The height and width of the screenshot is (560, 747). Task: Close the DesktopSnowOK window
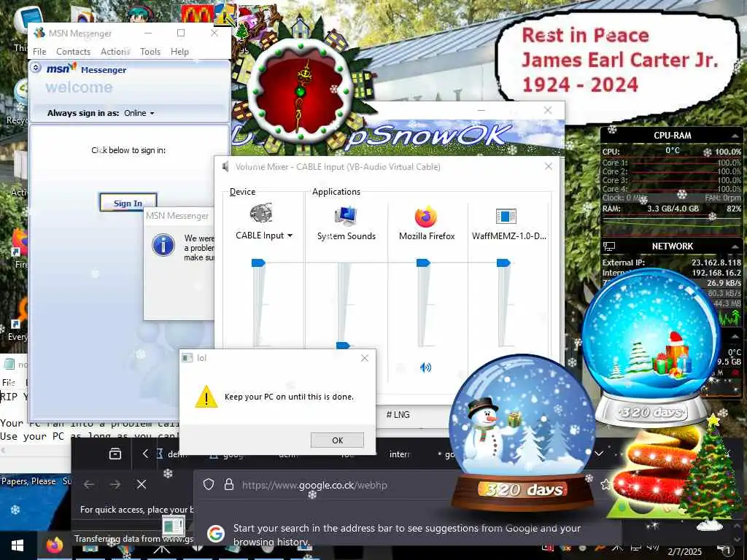[548, 110]
